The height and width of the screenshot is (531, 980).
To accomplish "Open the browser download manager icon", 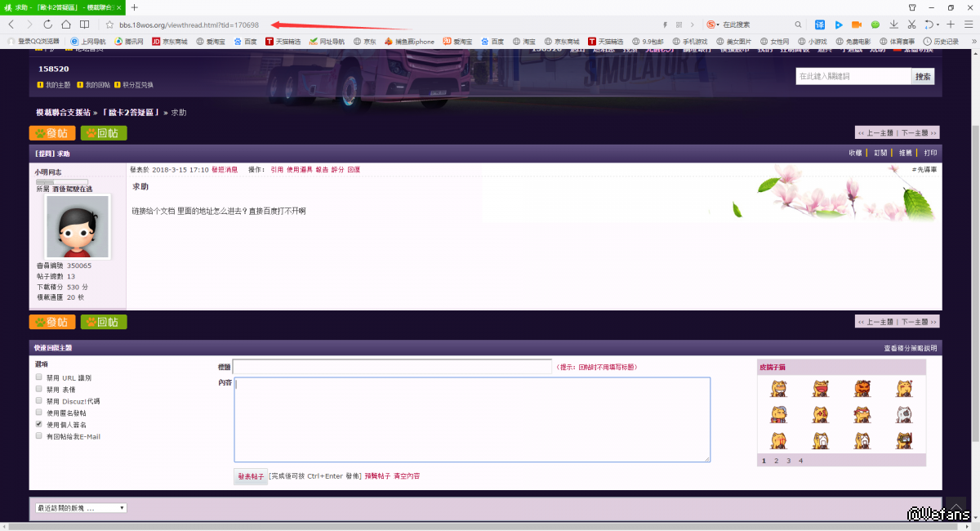I will pyautogui.click(x=894, y=25).
